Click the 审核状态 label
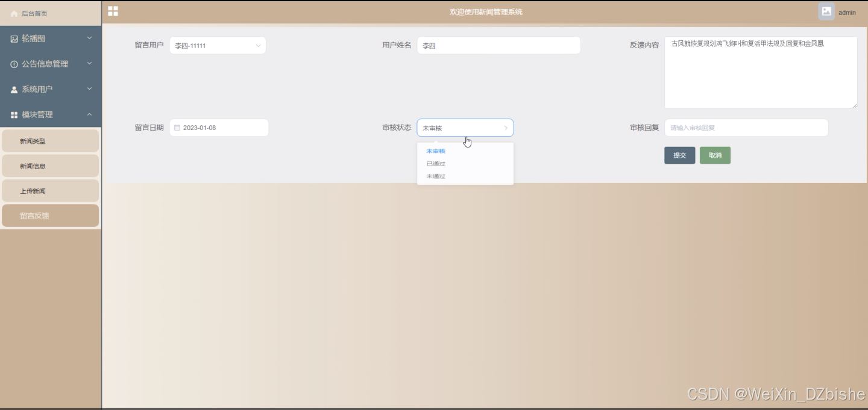The height and width of the screenshot is (410, 868). [x=397, y=128]
